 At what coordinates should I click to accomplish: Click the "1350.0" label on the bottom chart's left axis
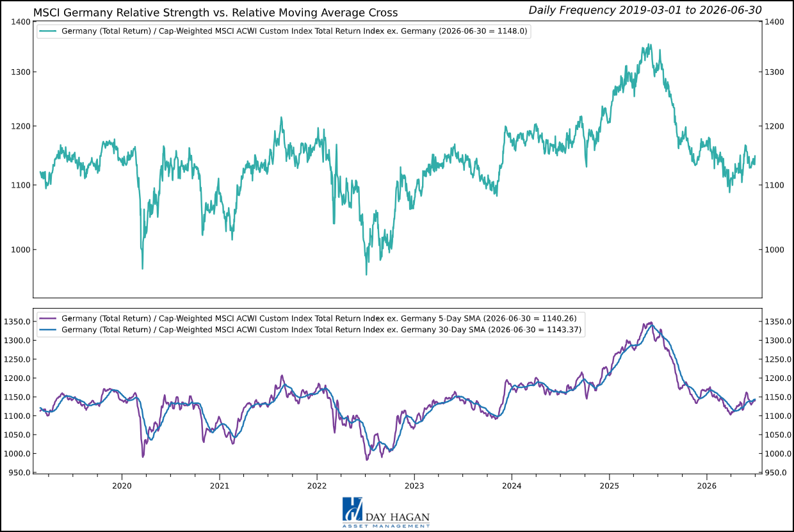(x=17, y=321)
